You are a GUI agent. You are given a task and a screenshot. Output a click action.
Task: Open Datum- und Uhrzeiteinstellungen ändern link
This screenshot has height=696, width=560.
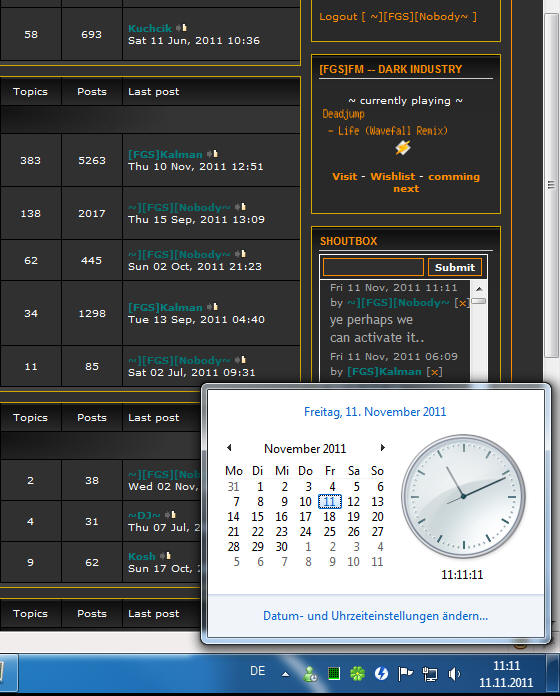(375, 616)
